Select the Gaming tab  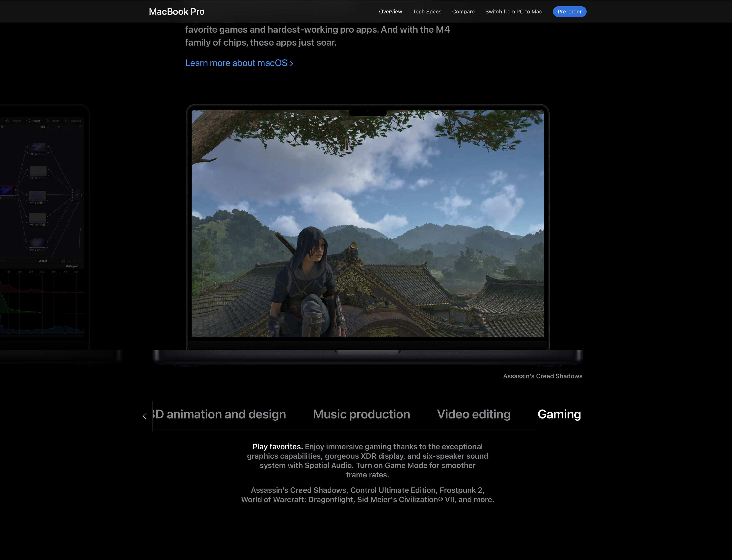tap(559, 414)
